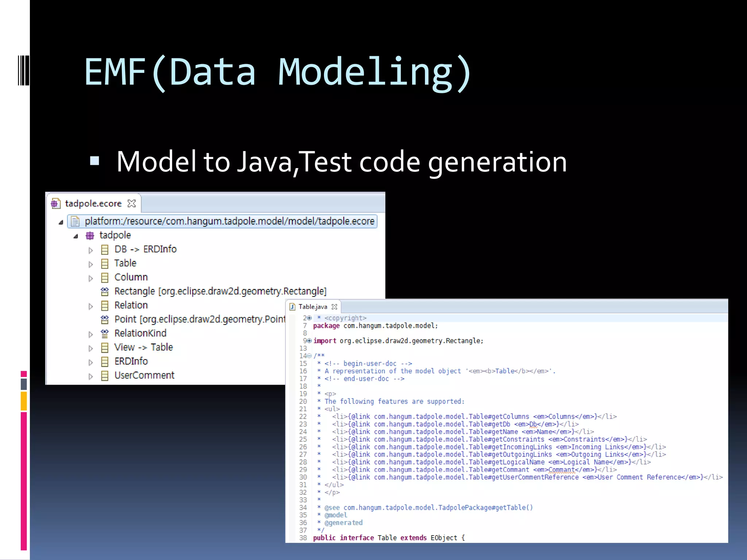Select the ERDInfo tree item
747x560 pixels.
[x=131, y=361]
